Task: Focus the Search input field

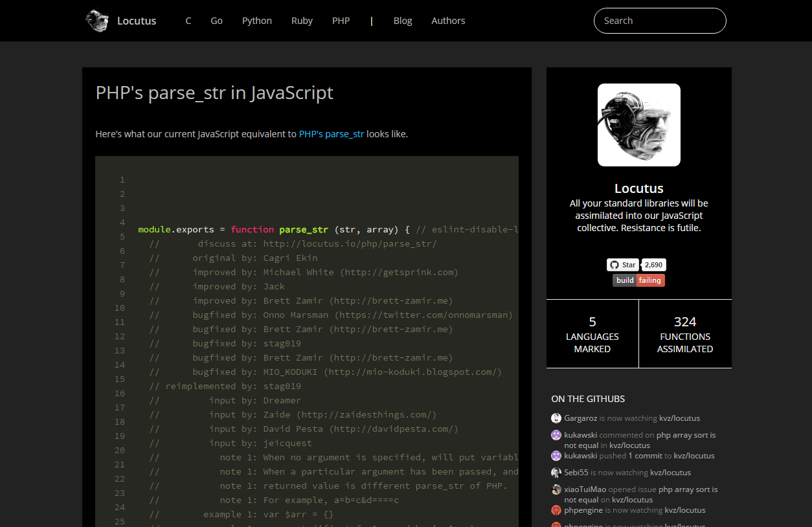Action: click(x=660, y=21)
